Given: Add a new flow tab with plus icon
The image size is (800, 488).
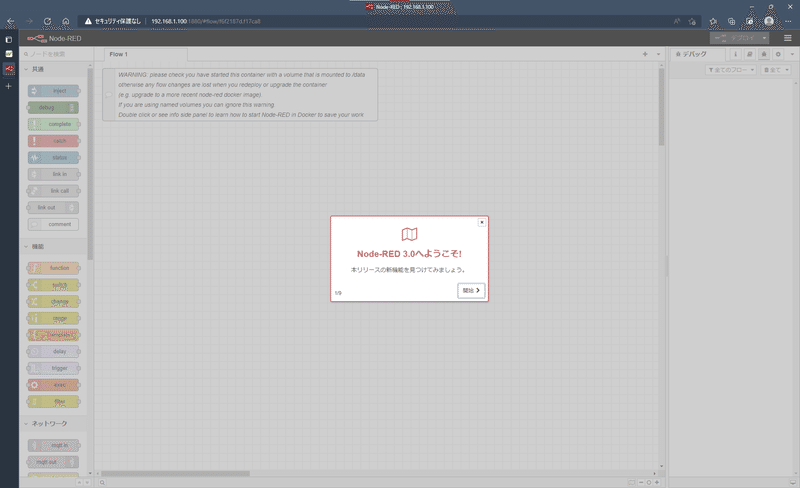Looking at the screenshot, I should point(645,54).
